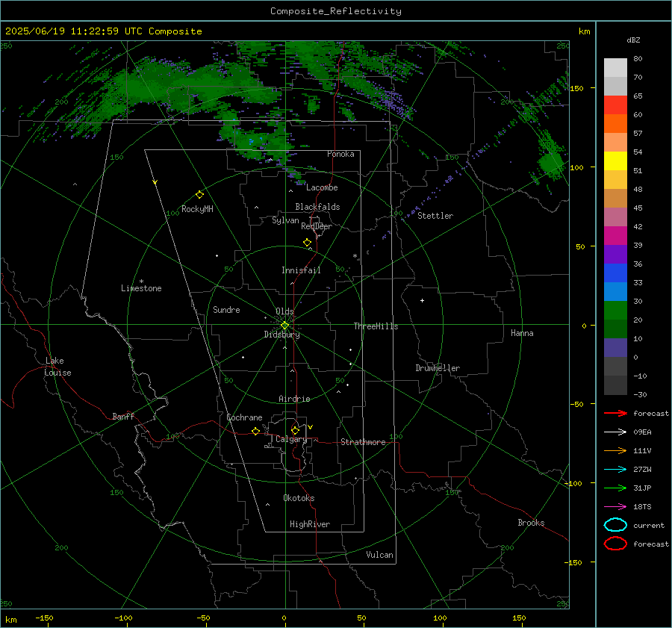672x628 pixels.
Task: Click the cyan 27ZW arrow legend icon
Action: tap(615, 470)
